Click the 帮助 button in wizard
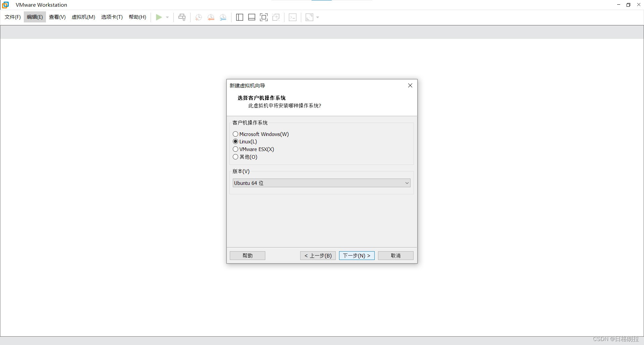644x345 pixels. pos(248,256)
